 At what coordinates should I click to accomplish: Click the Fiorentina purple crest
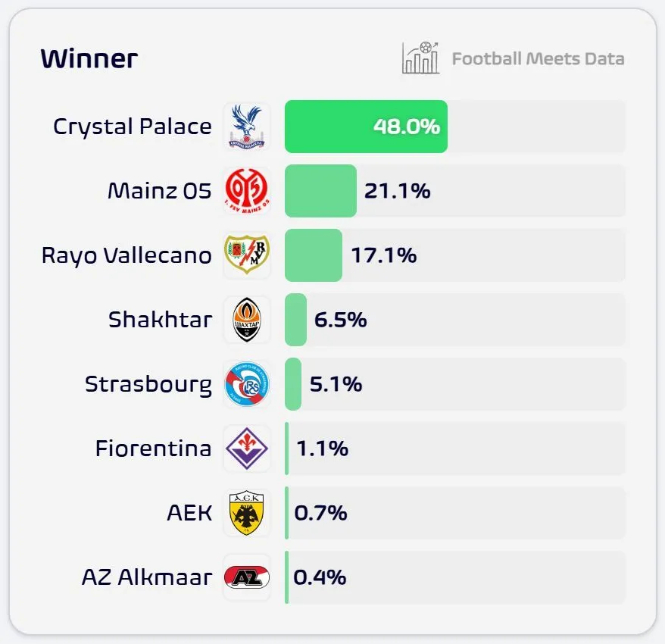pyautogui.click(x=247, y=449)
